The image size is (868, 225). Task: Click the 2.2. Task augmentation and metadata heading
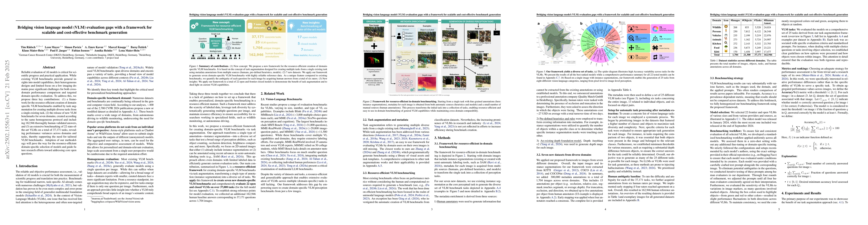(x=386, y=120)
